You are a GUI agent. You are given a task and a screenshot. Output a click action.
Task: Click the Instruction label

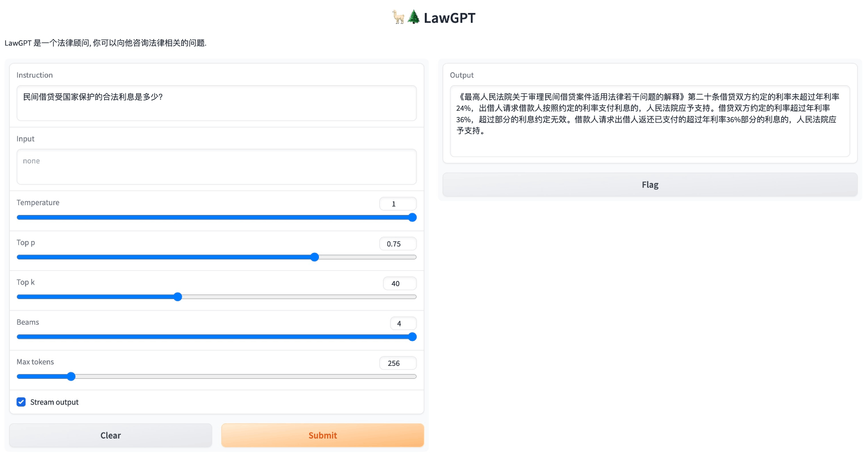(x=35, y=75)
